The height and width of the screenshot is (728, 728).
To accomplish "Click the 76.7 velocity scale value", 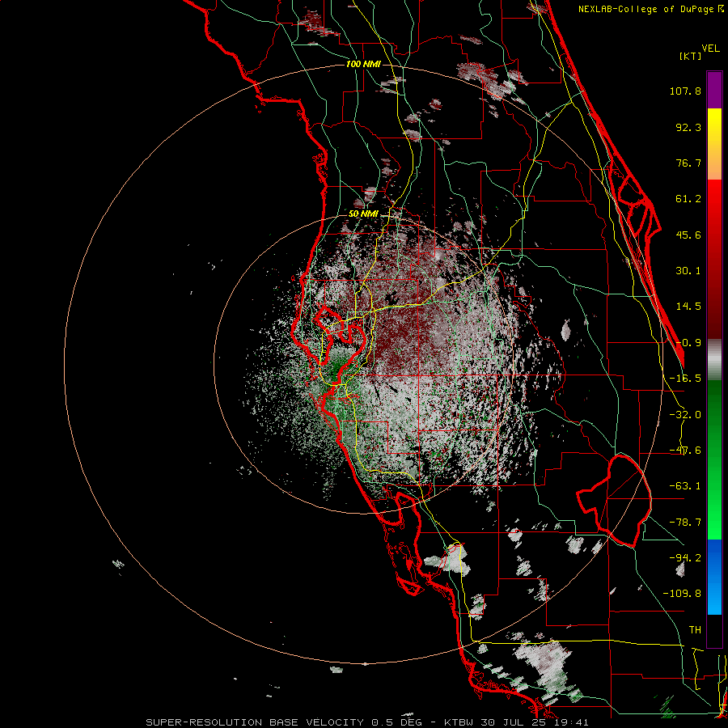I will point(688,163).
